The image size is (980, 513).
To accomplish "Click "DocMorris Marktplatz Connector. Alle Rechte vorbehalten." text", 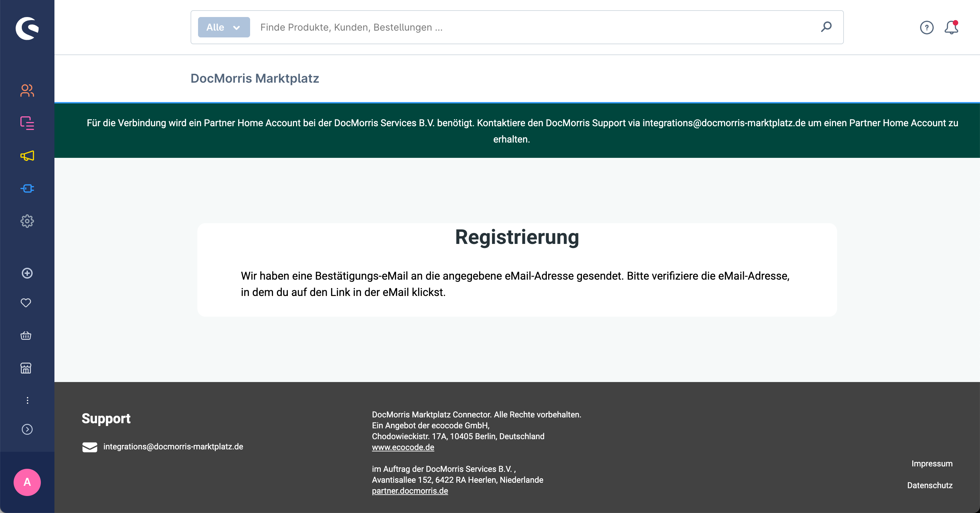I will [x=476, y=414].
